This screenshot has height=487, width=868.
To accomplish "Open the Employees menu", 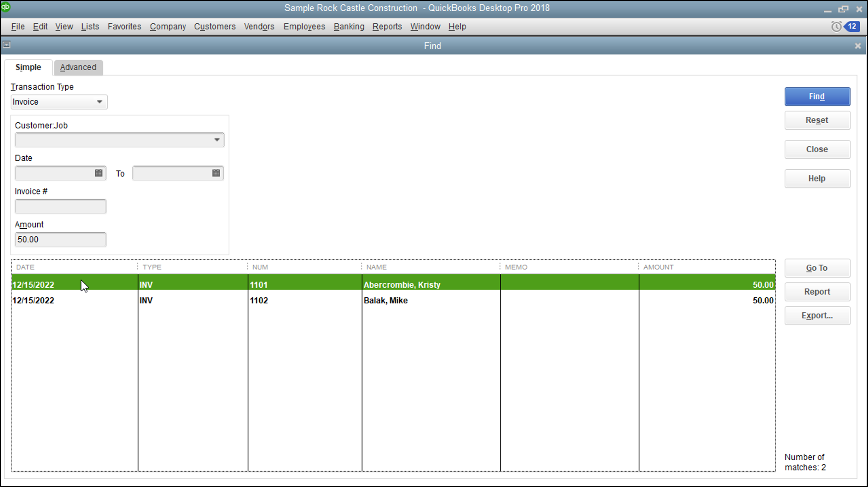I will click(304, 26).
